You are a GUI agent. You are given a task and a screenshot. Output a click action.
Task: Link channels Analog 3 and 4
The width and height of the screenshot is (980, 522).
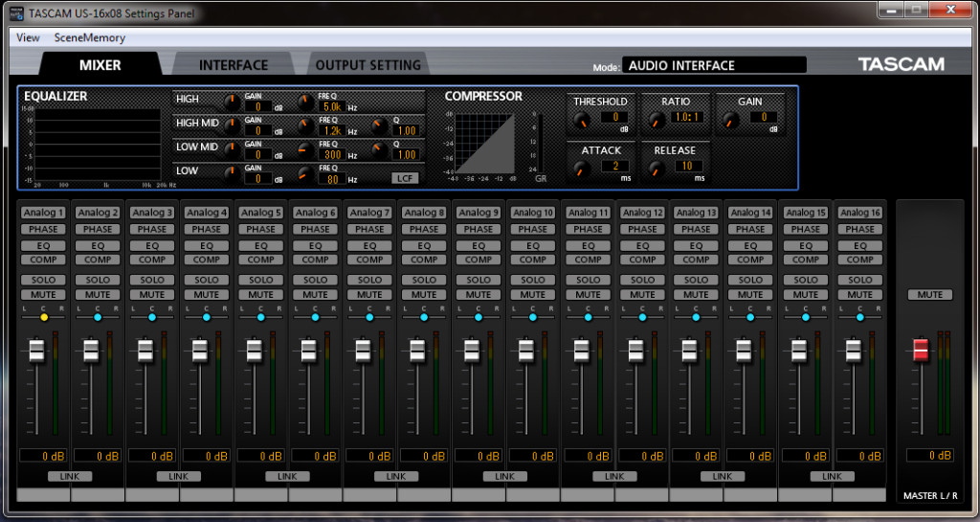coord(179,476)
